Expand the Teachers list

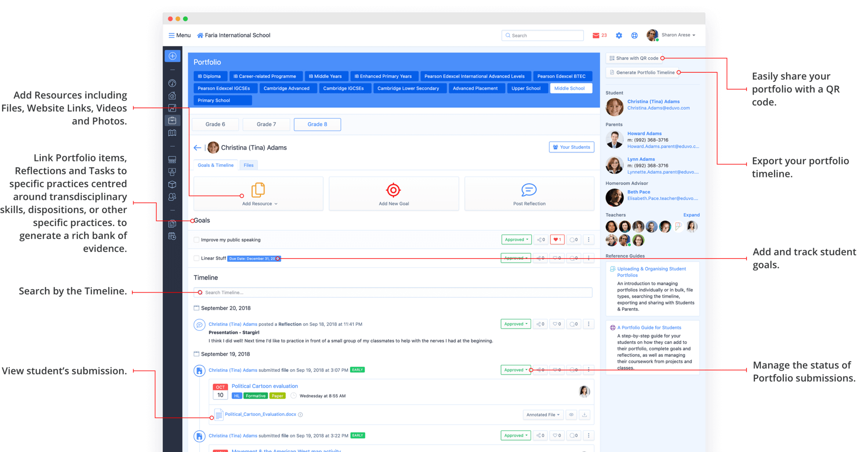pyautogui.click(x=691, y=215)
